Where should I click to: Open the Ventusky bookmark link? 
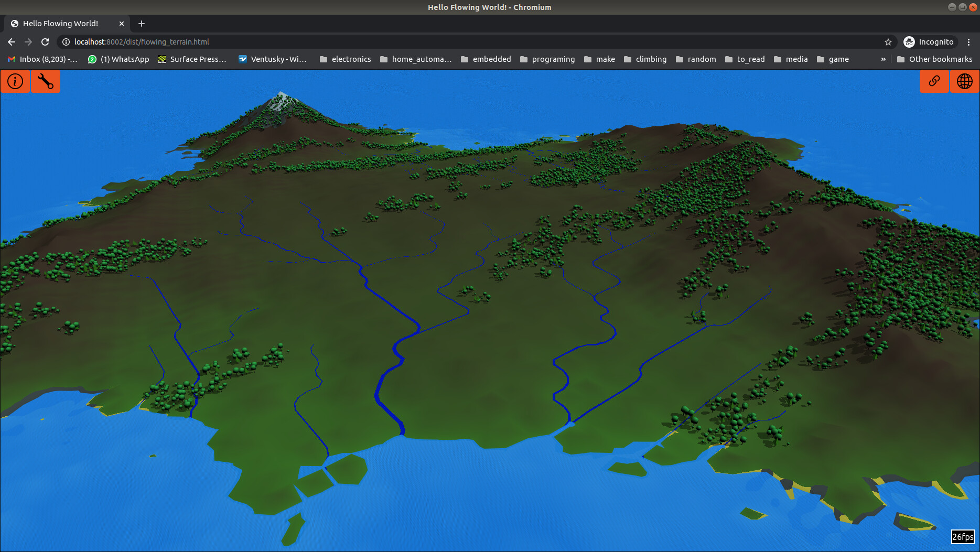tap(272, 59)
